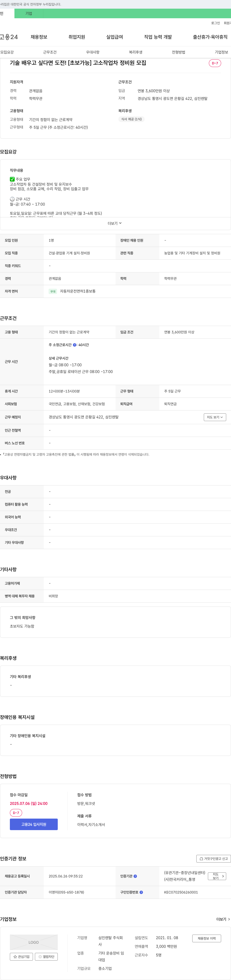This screenshot has height=980, width=231.
Task: Click the 우대 tag by 자동차운전면허1종보통
Action: 53,291
